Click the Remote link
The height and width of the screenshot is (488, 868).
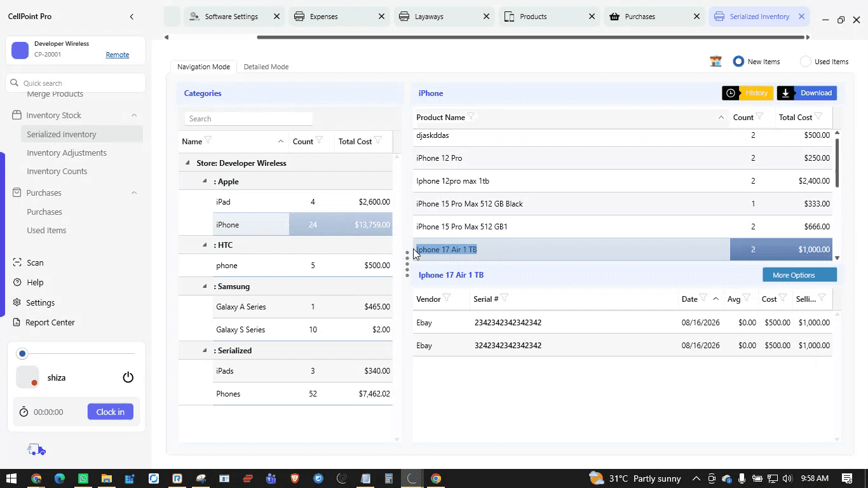(x=118, y=55)
